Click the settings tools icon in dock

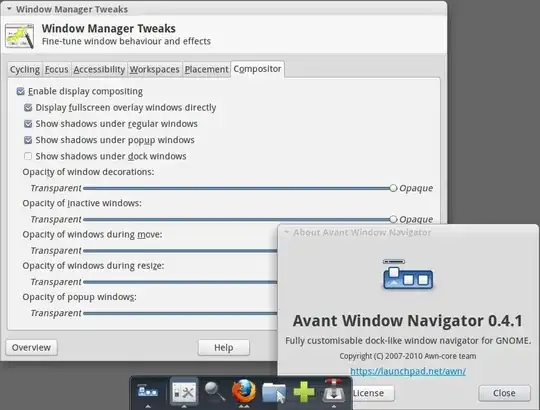(x=184, y=392)
